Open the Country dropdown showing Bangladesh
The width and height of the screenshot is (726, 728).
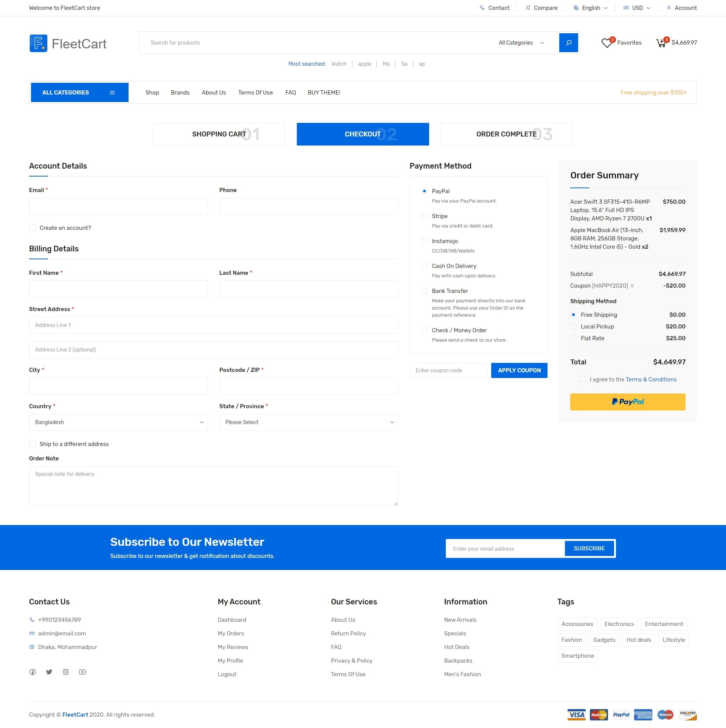(118, 422)
